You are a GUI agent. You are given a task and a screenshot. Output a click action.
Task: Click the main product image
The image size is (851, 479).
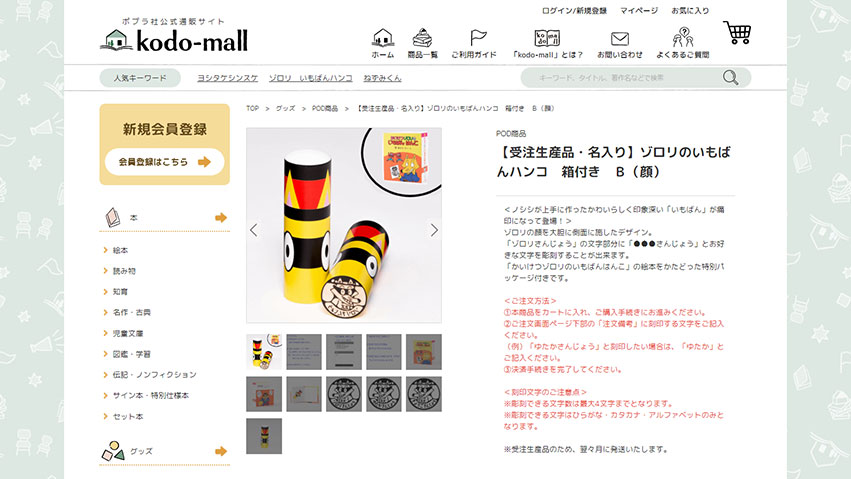pyautogui.click(x=344, y=226)
